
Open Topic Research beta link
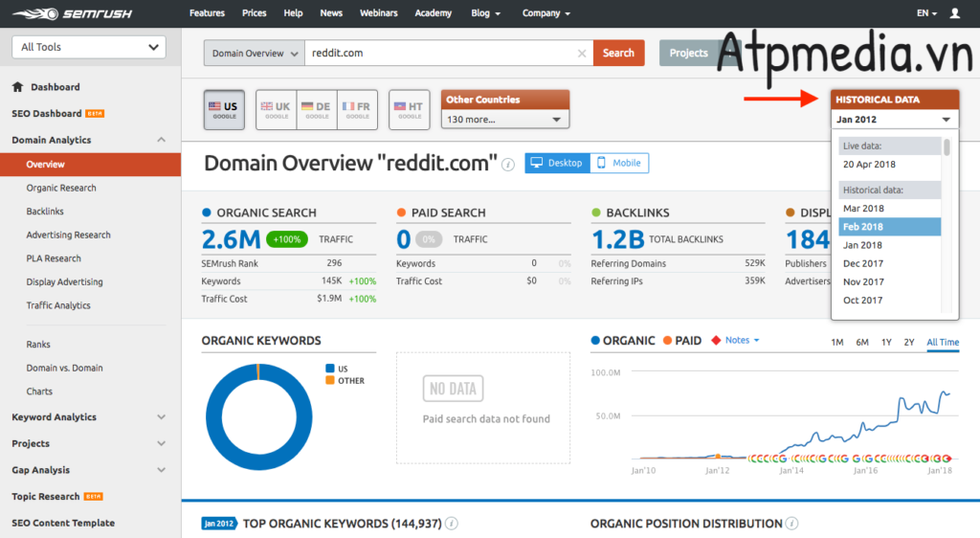(x=56, y=497)
